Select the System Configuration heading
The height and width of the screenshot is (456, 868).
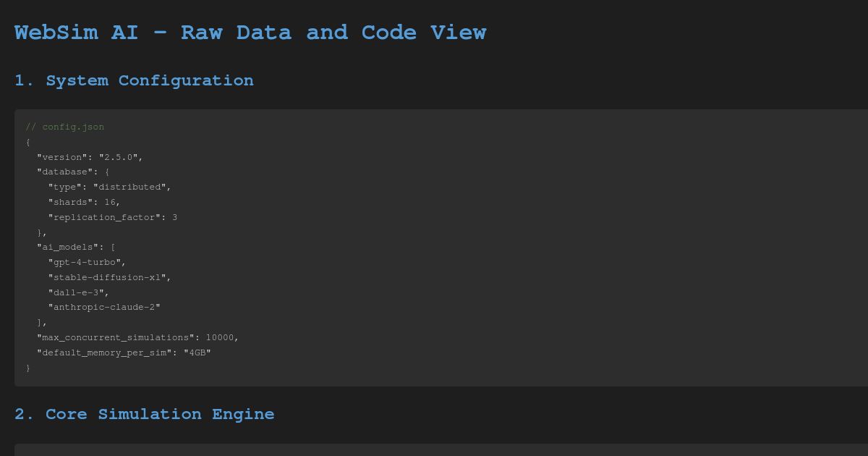134,80
